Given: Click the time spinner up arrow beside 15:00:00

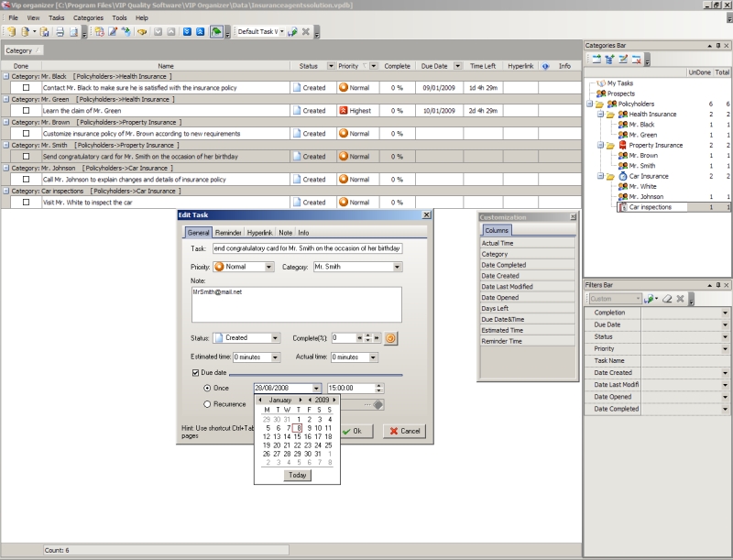Looking at the screenshot, I should (379, 386).
